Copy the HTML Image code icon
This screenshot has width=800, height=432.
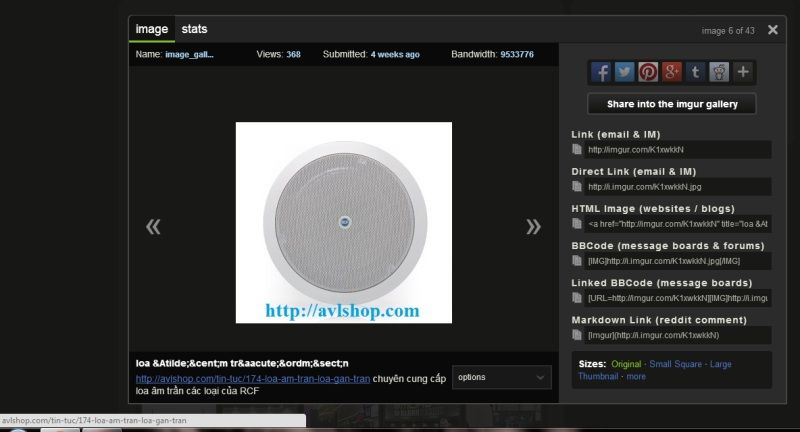(x=577, y=224)
